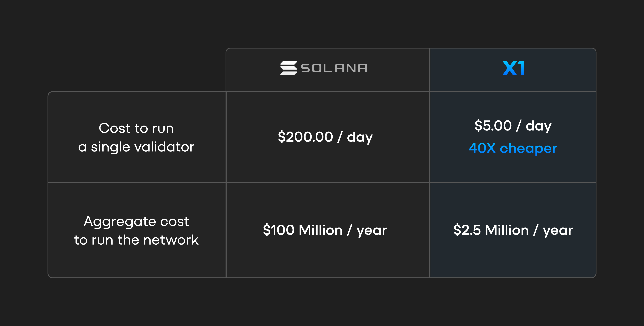Select the "Cost to run" text line
Screen dimensions: 644x326
tap(136, 128)
